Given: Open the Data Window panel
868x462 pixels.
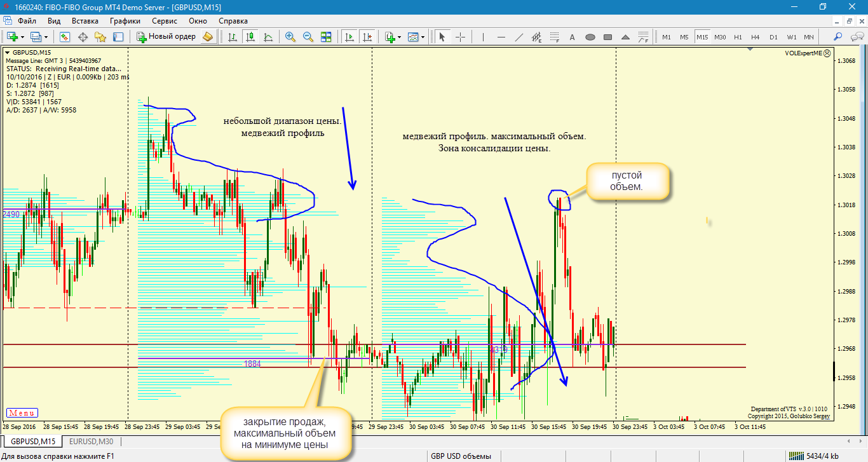Looking at the screenshot, I should [83, 37].
